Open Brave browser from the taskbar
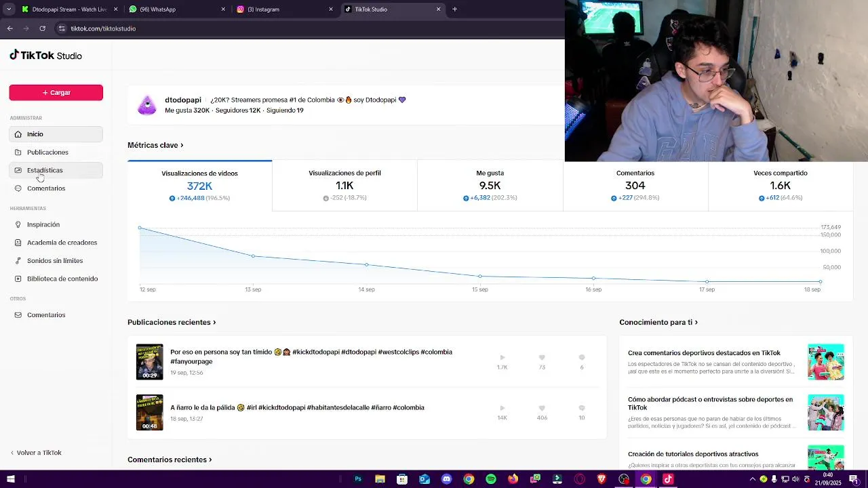 coord(601,479)
